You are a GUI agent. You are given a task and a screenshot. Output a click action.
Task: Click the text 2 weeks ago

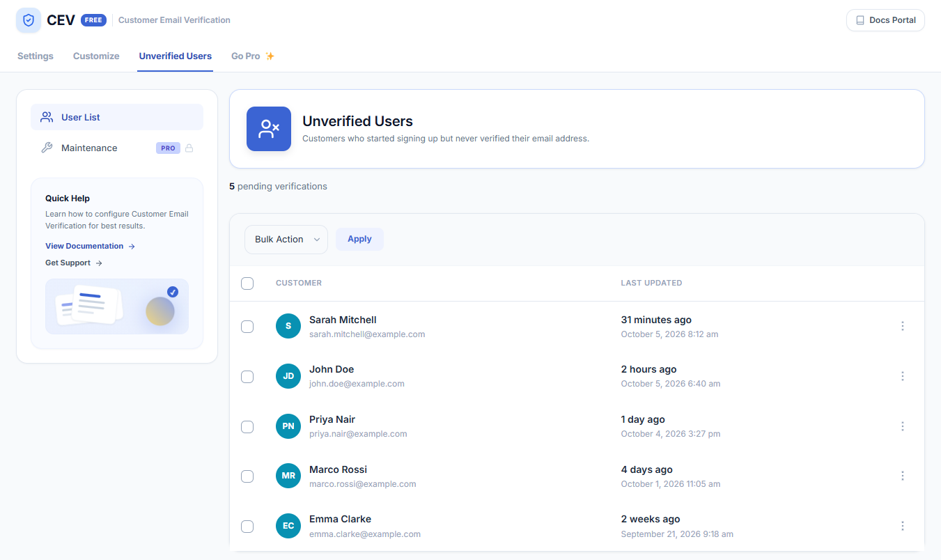pyautogui.click(x=651, y=519)
